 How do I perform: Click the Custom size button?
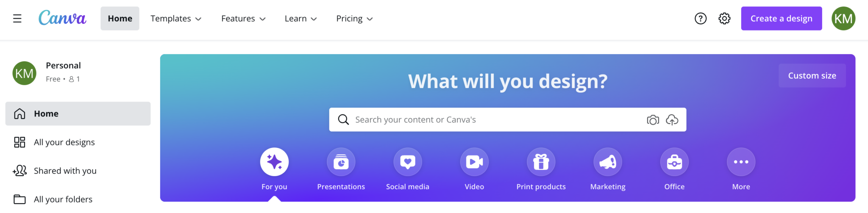tap(812, 76)
